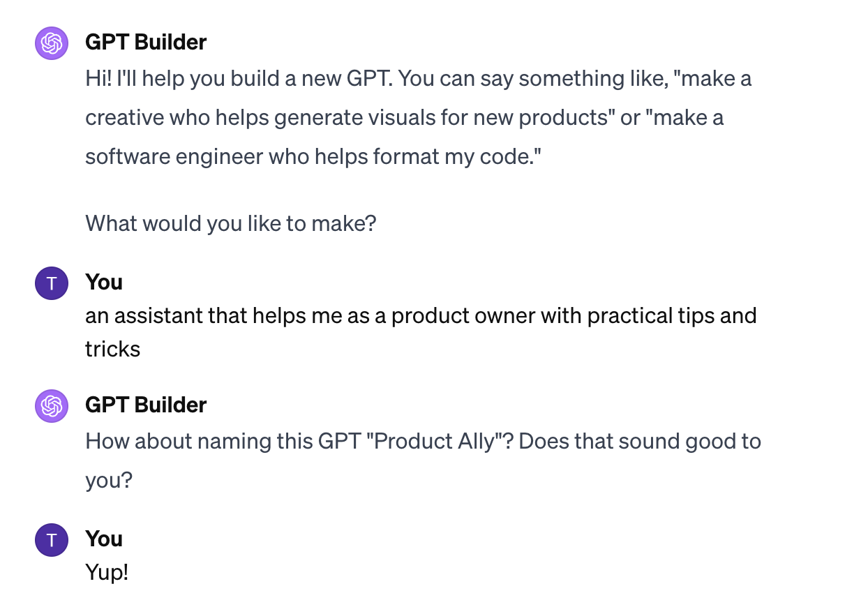Click the 'you?' line ending the builder question

coord(109,481)
